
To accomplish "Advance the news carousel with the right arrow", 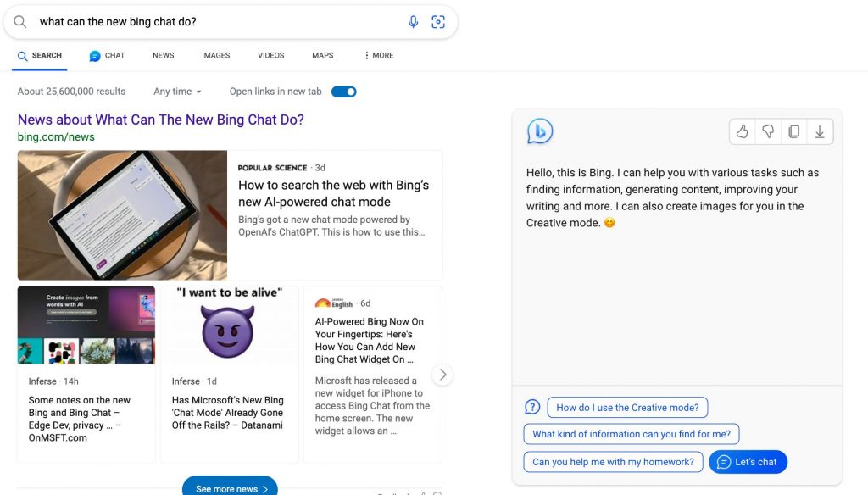I will [x=442, y=375].
